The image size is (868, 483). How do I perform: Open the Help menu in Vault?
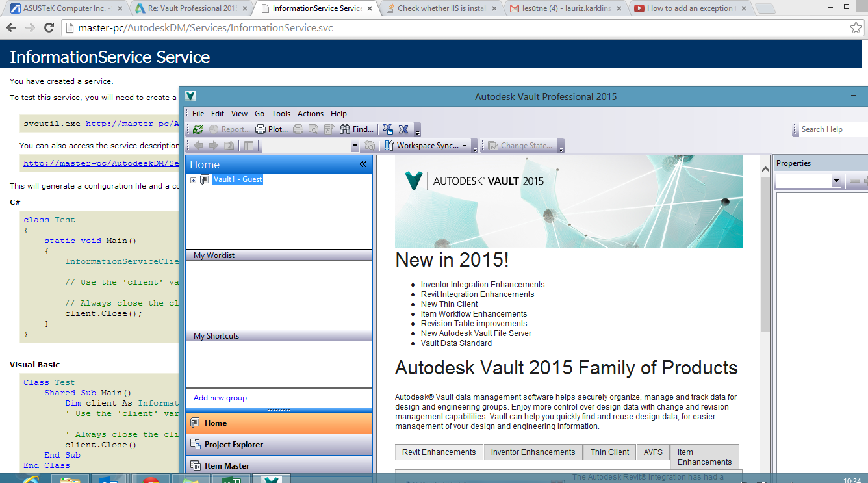tap(338, 113)
